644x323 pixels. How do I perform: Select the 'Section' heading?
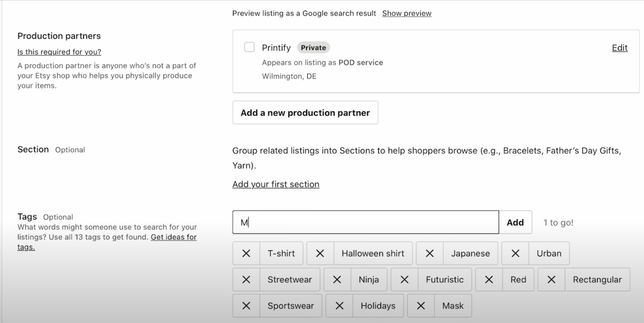click(33, 149)
